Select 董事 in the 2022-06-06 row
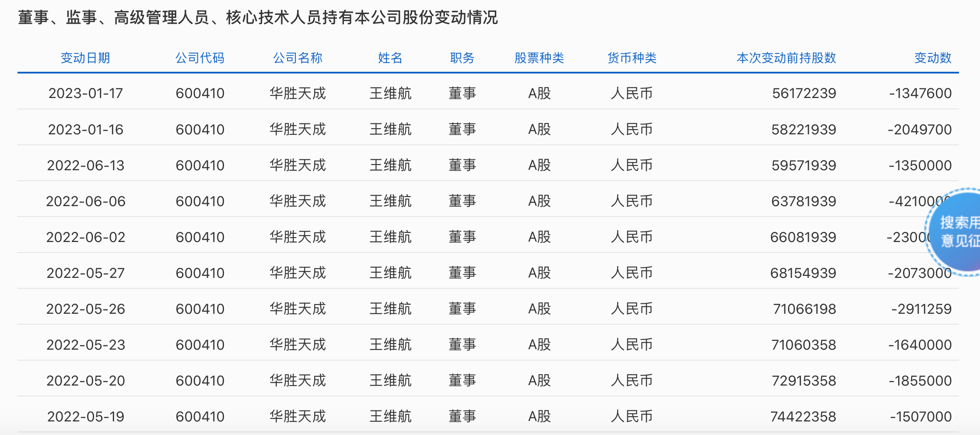The image size is (980, 435). point(462,201)
